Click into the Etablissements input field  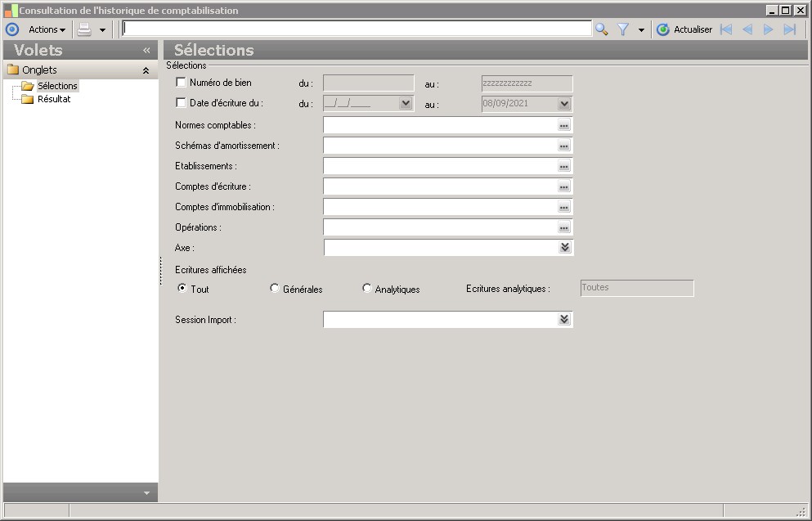(439, 166)
